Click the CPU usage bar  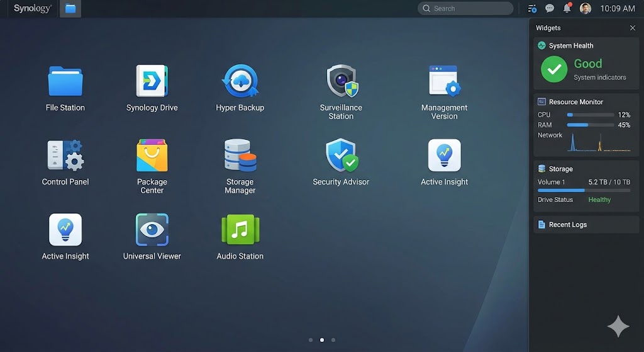pyautogui.click(x=590, y=115)
